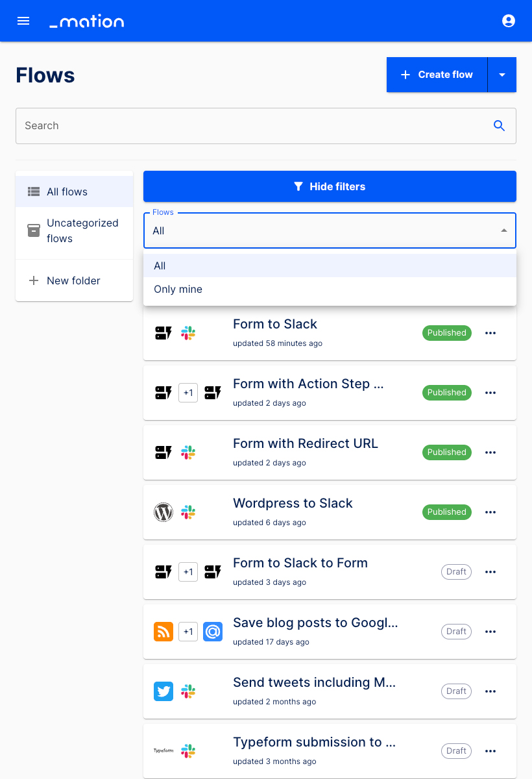Choose "All" in the Flows filter list
This screenshot has width=532, height=779.
160,266
